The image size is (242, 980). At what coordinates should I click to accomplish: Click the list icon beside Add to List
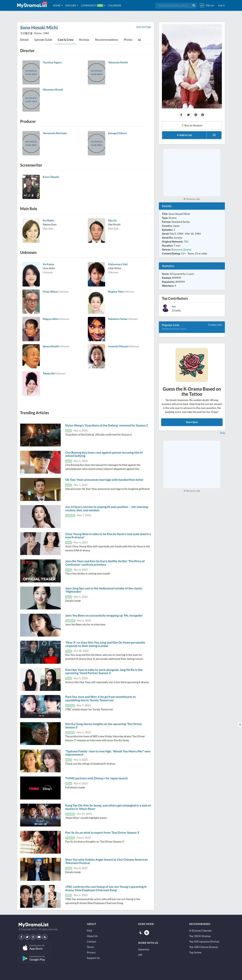click(214, 135)
